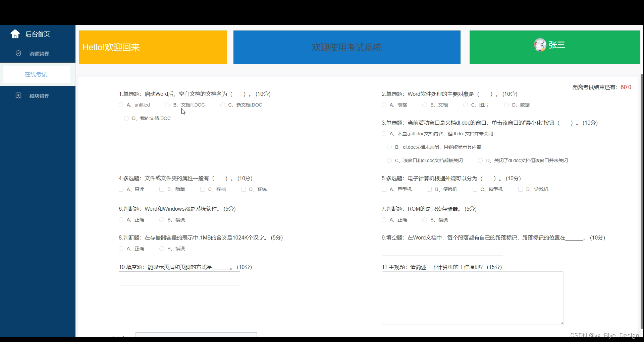
Task: Click the 欢迎使用考试系统 blue banner
Action: click(x=347, y=47)
